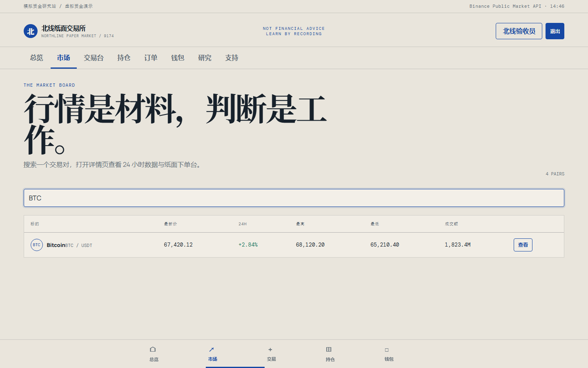
Task: Open the 支持 tab
Action: pyautogui.click(x=232, y=58)
